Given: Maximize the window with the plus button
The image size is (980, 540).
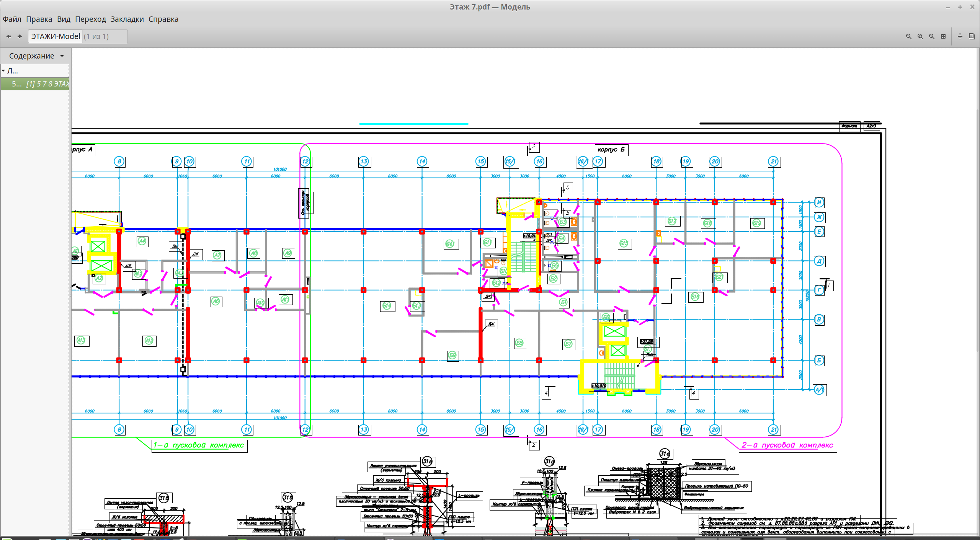Looking at the screenshot, I should point(960,7).
